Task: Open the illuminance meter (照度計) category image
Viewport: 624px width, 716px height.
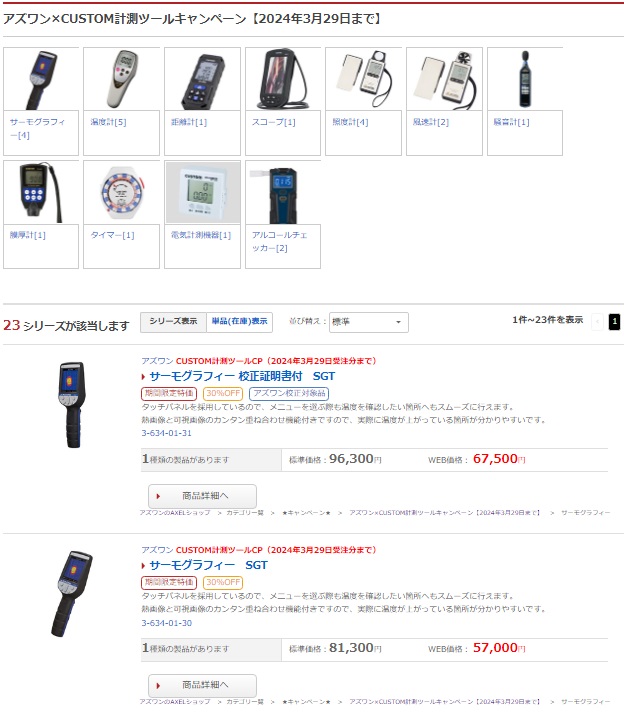Action: pos(363,79)
